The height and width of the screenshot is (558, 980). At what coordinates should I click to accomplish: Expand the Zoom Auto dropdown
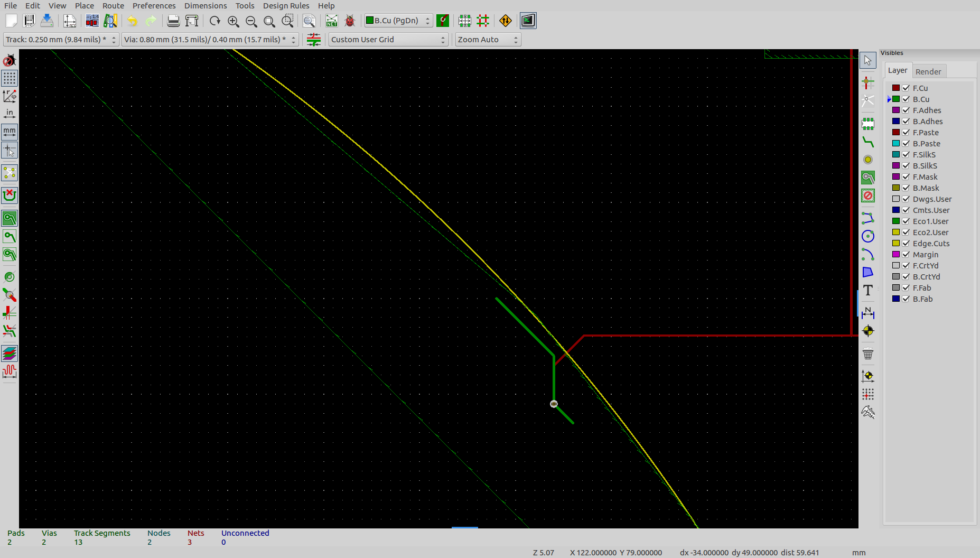488,40
